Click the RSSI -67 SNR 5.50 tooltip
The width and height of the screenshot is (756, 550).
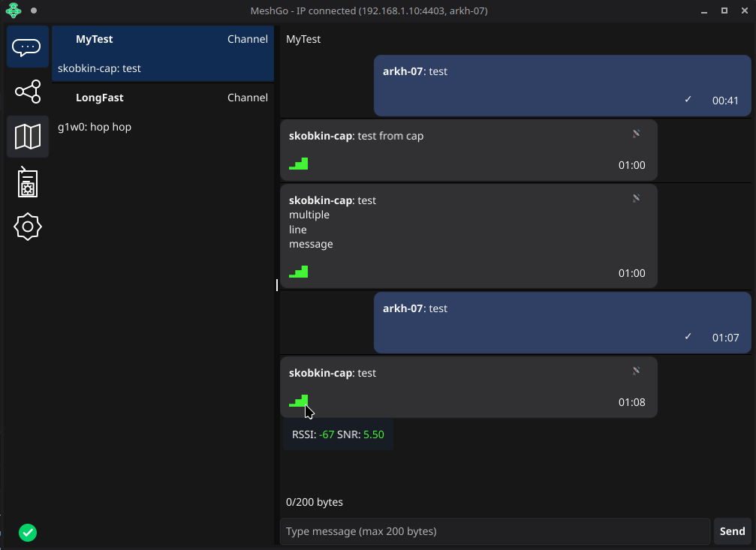(338, 434)
